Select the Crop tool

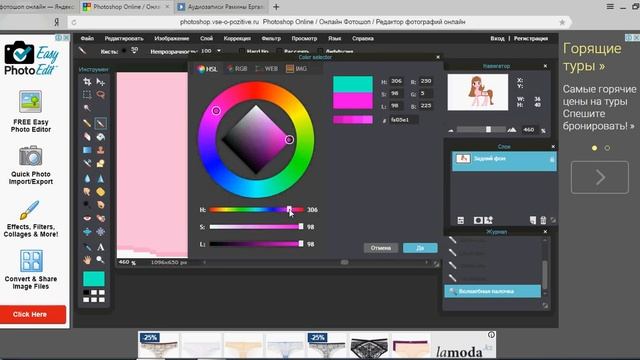click(87, 82)
